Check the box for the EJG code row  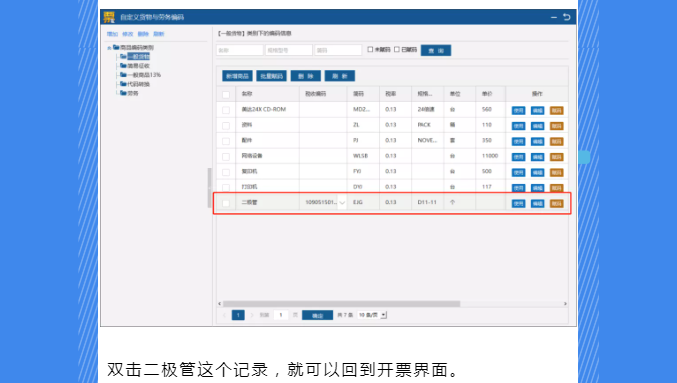pyautogui.click(x=226, y=203)
